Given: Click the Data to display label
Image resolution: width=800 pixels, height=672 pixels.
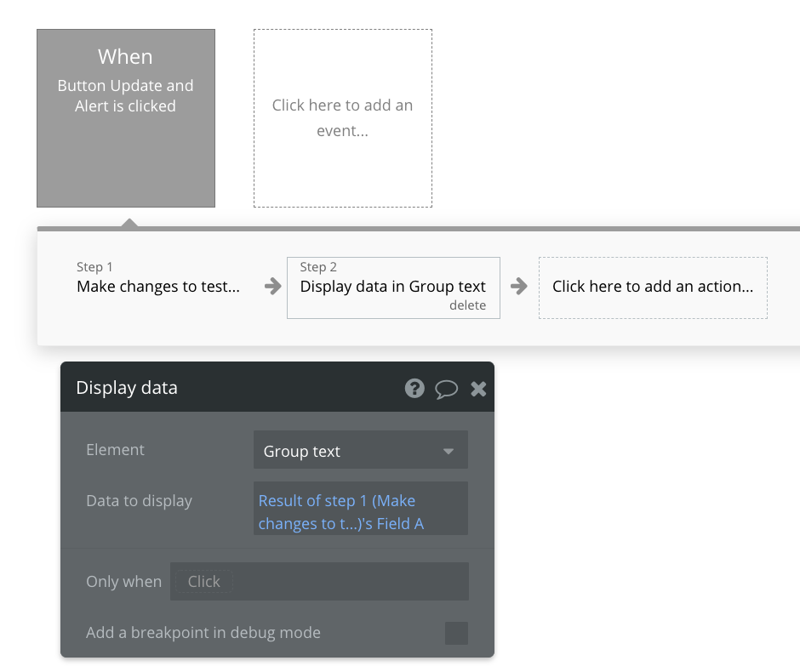Looking at the screenshot, I should (139, 501).
